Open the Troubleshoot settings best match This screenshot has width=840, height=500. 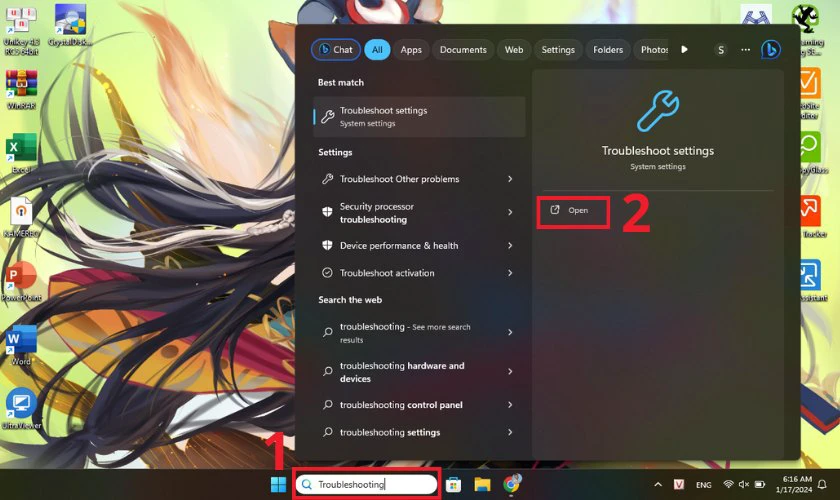[419, 116]
